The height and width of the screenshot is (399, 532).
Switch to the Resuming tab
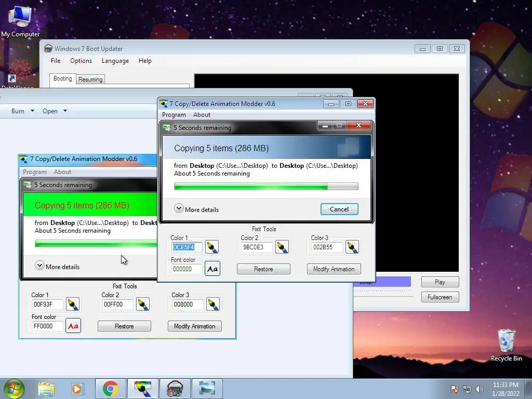coord(90,79)
